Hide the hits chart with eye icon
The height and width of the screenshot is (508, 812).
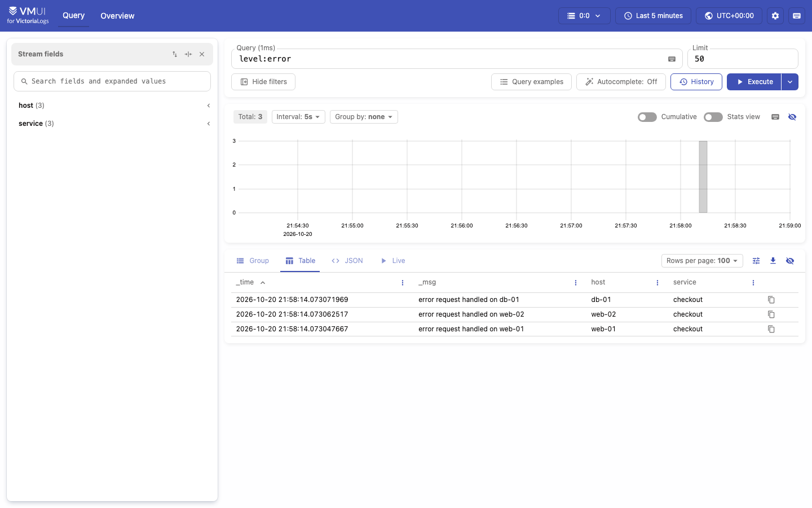pyautogui.click(x=792, y=117)
